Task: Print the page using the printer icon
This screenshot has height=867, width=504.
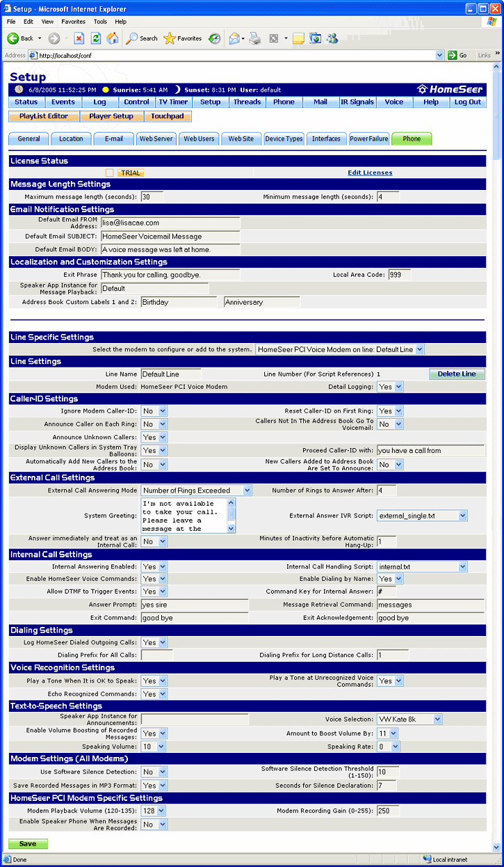Action: click(255, 38)
